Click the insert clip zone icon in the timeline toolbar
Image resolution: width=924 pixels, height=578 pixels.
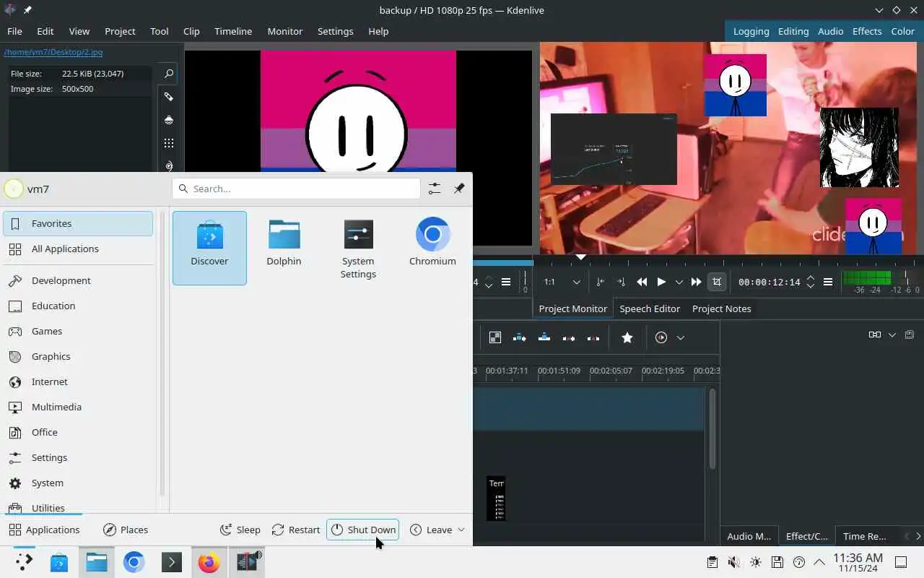click(520, 337)
